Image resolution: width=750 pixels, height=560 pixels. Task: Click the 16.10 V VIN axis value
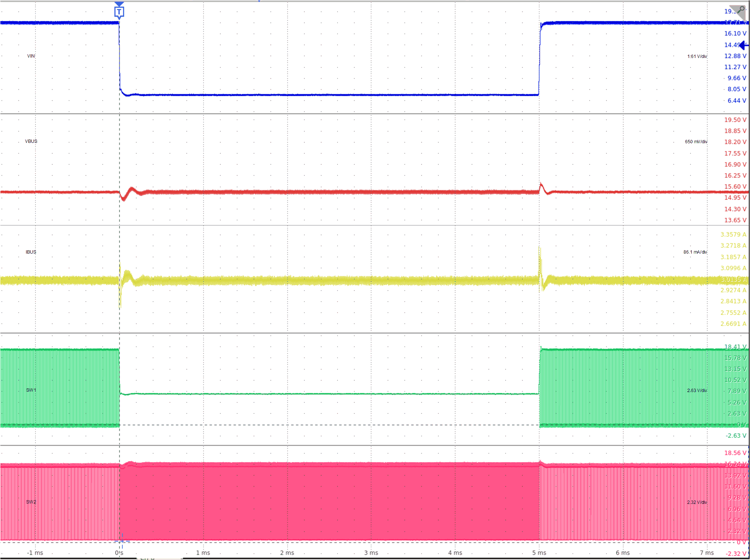click(x=735, y=34)
